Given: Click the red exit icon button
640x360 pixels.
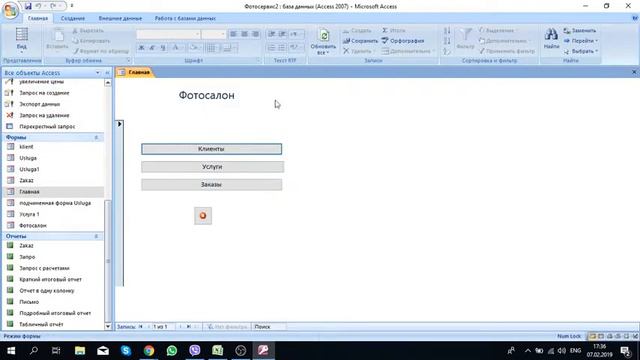Looking at the screenshot, I should pyautogui.click(x=203, y=216).
